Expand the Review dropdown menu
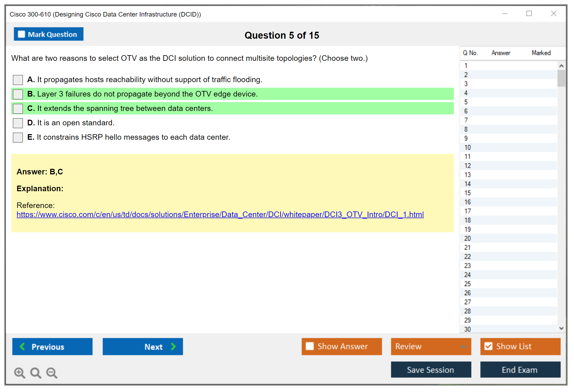The width and height of the screenshot is (574, 392). pyautogui.click(x=463, y=346)
